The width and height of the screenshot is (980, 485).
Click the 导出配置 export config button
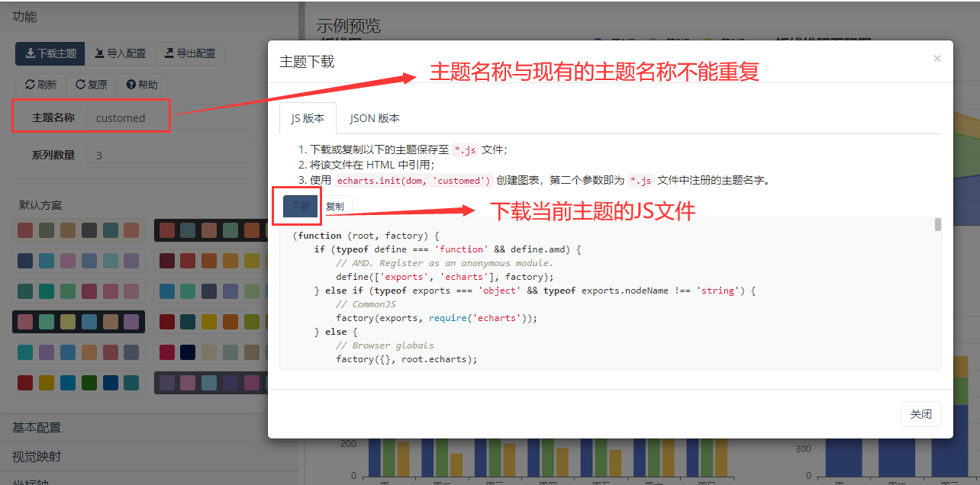point(189,53)
